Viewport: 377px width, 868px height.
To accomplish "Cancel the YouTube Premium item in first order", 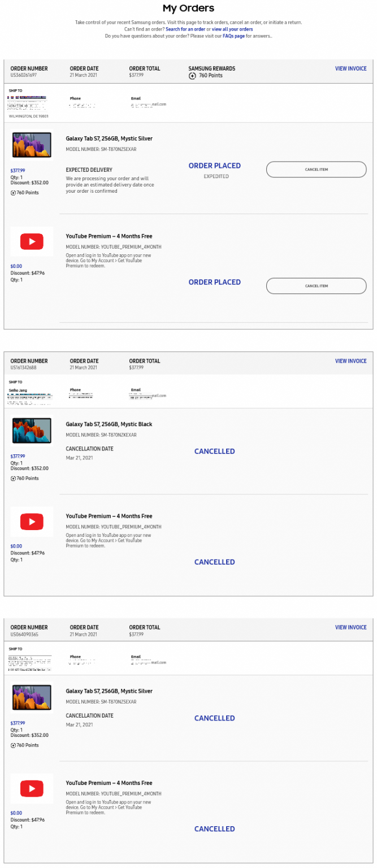I will coord(316,286).
